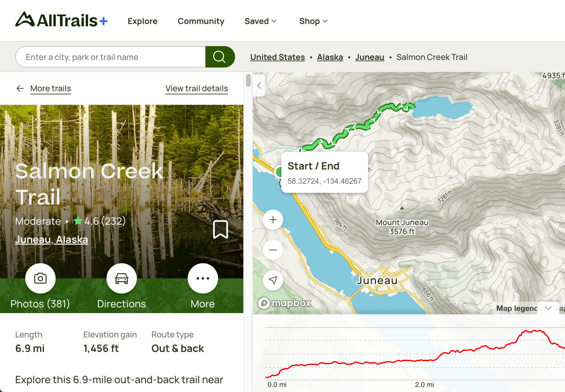Click the map location arrow button
This screenshot has height=392, width=565.
tap(273, 280)
